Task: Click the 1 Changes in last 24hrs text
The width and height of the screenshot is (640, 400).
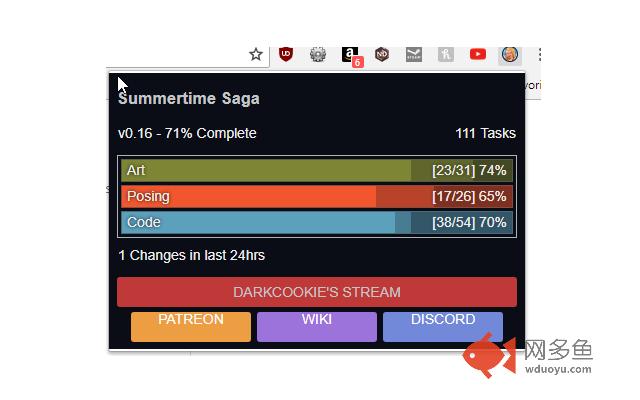Action: [191, 255]
